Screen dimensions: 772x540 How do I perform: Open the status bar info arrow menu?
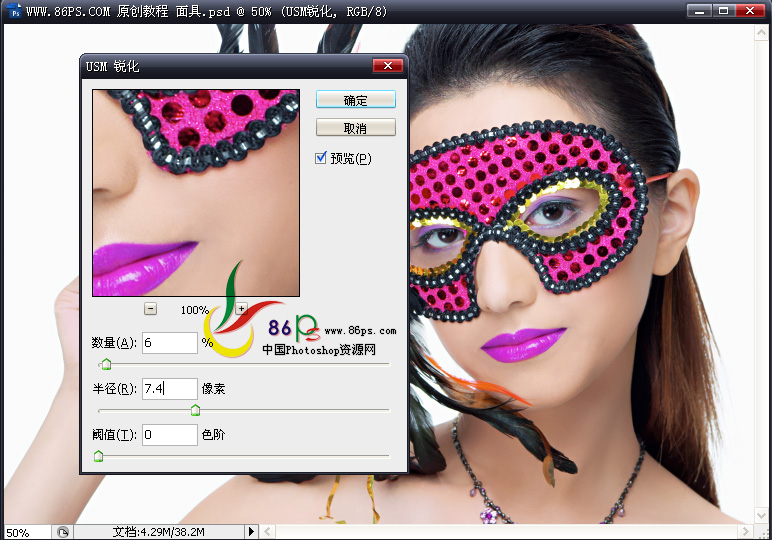pyautogui.click(x=251, y=532)
